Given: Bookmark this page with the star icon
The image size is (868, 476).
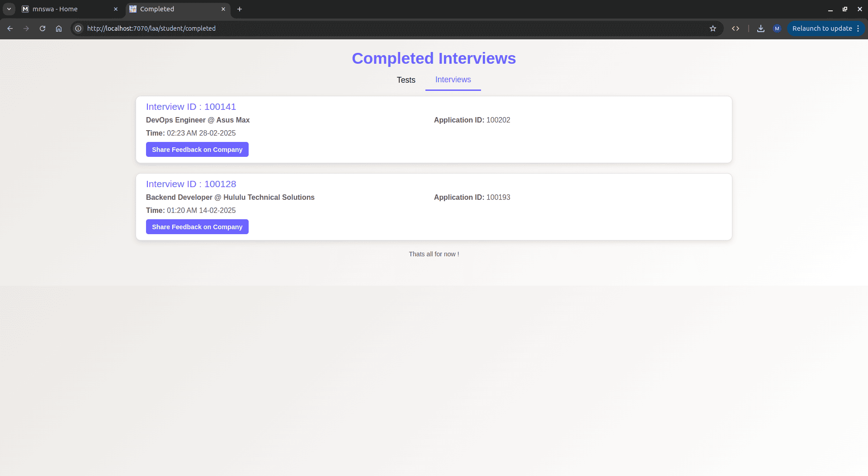Looking at the screenshot, I should click(x=713, y=28).
